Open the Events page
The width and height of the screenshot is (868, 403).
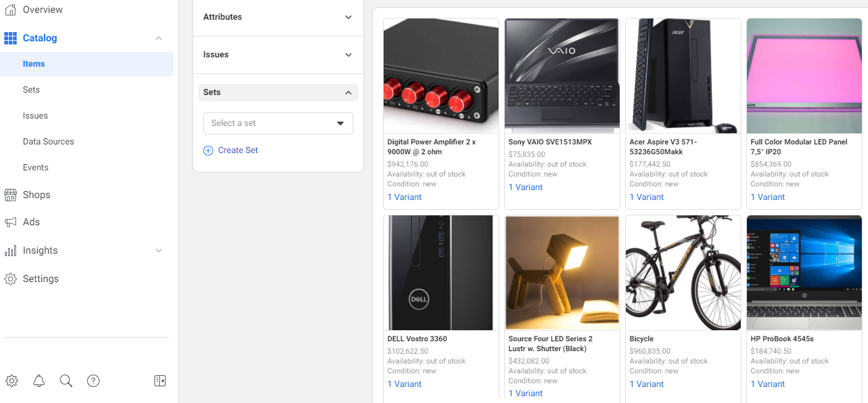[x=36, y=168]
